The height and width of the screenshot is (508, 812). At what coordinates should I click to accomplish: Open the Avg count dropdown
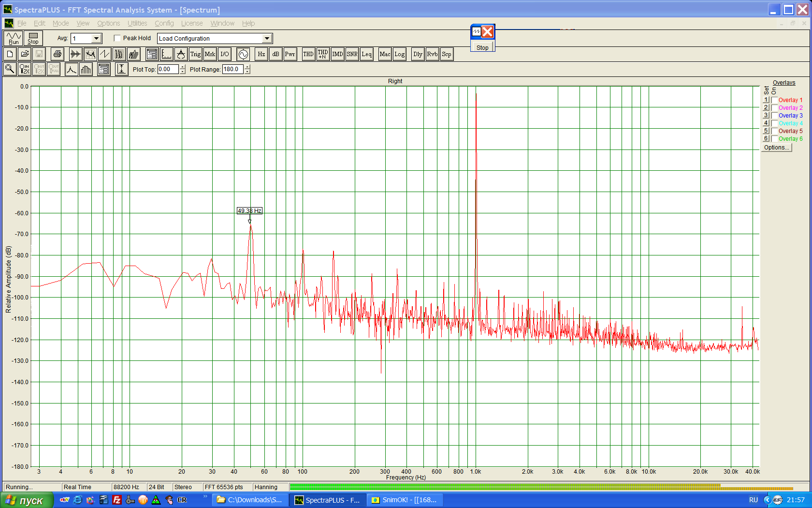pyautogui.click(x=96, y=38)
